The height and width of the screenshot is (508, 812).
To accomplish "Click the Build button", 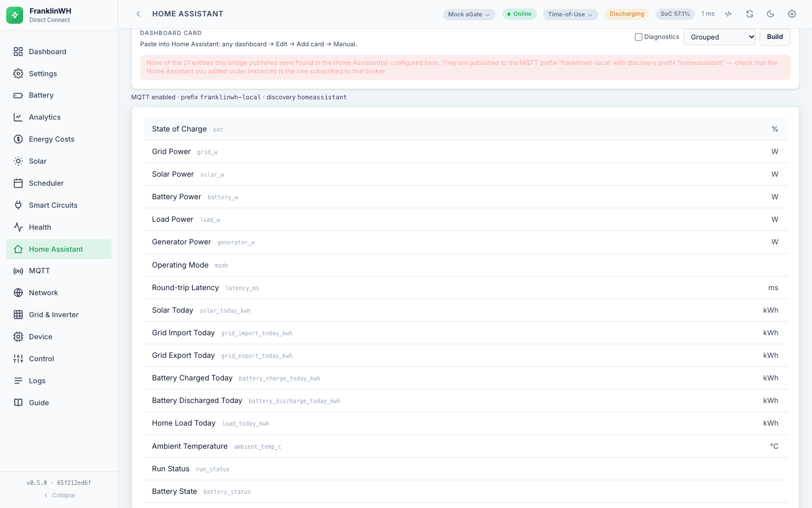I will point(775,37).
